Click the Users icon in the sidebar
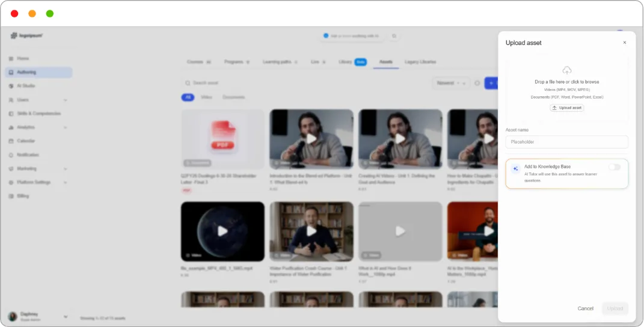The image size is (644, 327). tap(11, 100)
